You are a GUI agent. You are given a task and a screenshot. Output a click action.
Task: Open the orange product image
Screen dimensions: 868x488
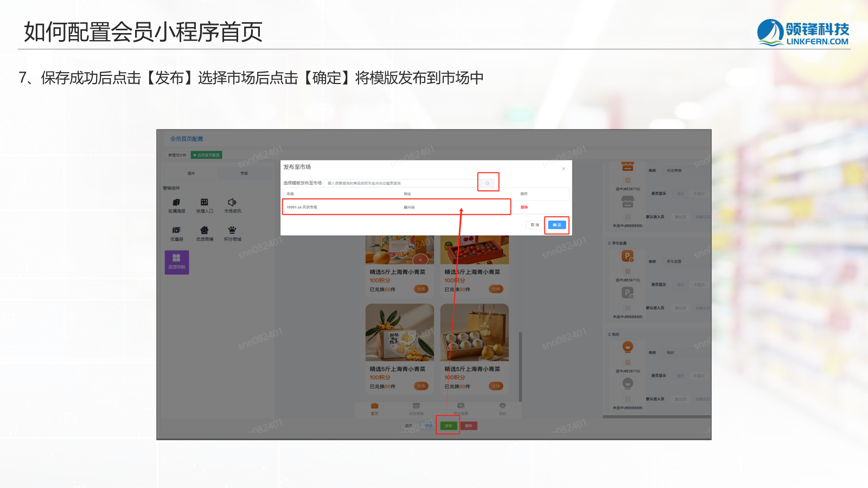400,250
